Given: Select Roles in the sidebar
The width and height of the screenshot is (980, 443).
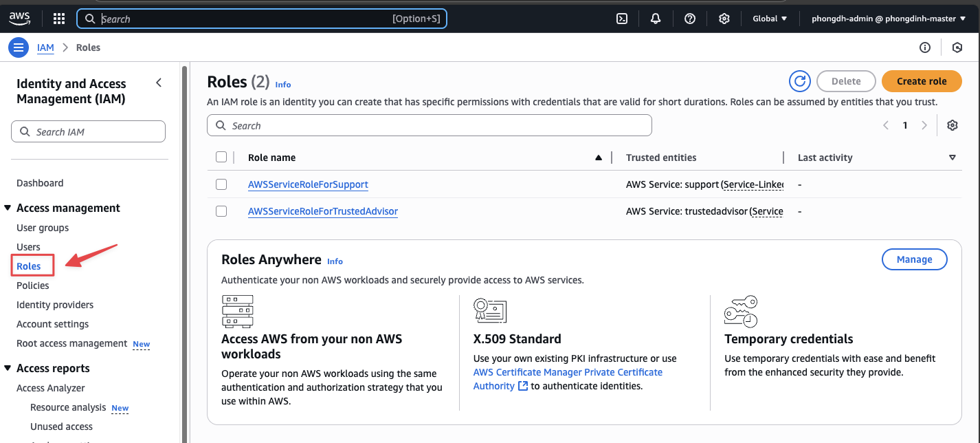Looking at the screenshot, I should (x=29, y=266).
